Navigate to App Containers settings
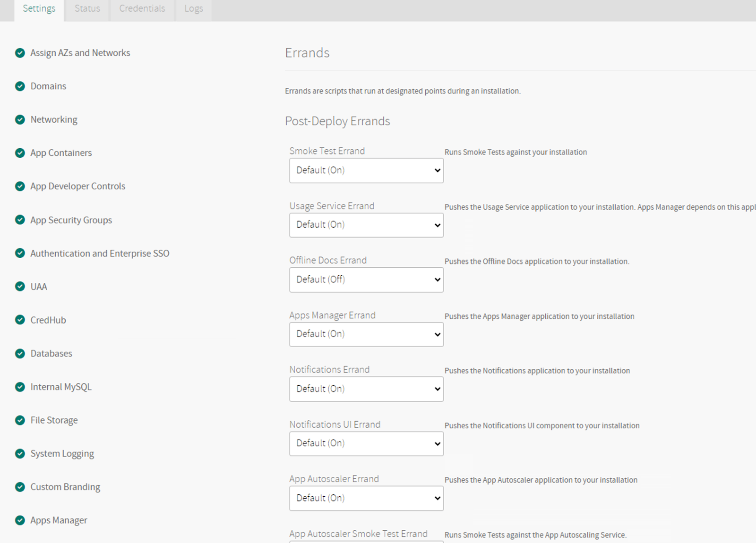The image size is (756, 543). 61,153
